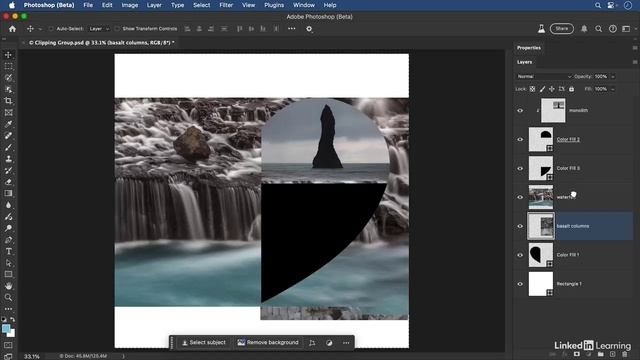The height and width of the screenshot is (360, 640).
Task: Click Select subject button
Action: click(x=204, y=343)
